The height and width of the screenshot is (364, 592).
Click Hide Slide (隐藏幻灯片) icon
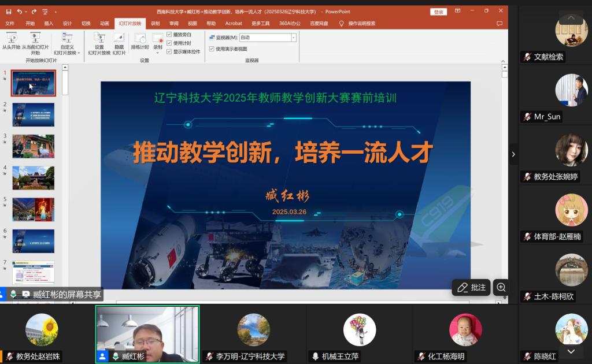tap(119, 39)
